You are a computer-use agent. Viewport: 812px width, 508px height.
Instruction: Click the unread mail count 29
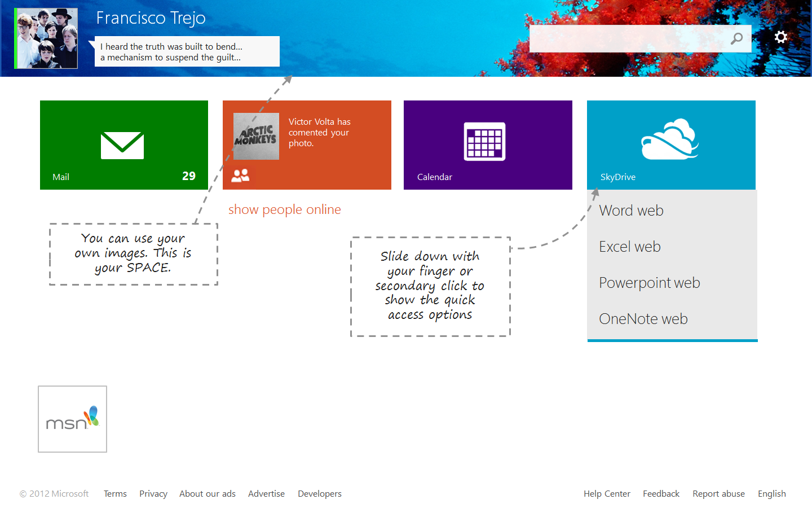tap(189, 176)
